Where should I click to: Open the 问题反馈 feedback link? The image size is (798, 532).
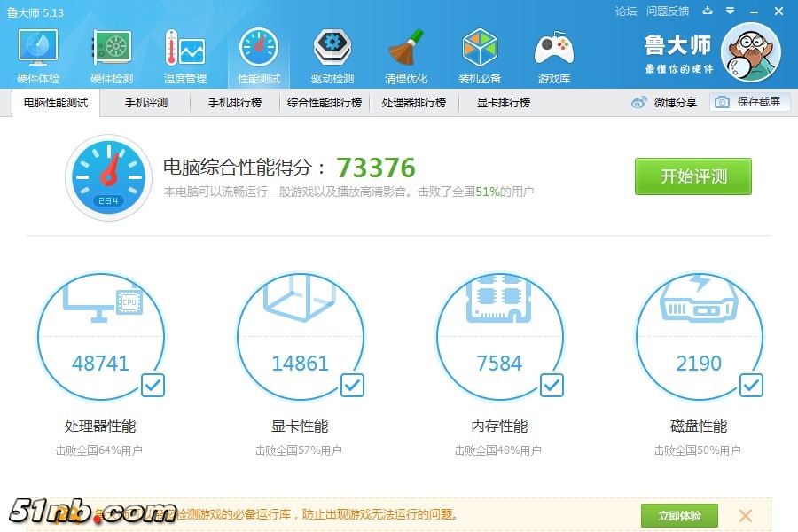668,12
